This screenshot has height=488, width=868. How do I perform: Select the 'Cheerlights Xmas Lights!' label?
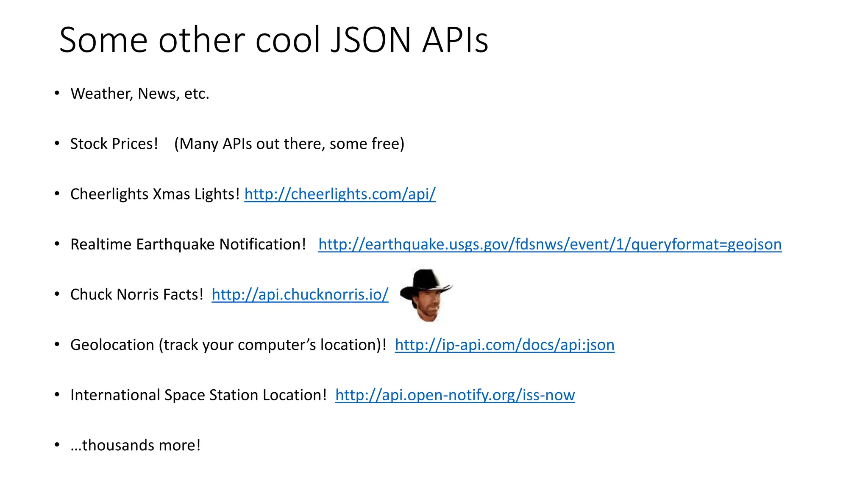click(155, 194)
